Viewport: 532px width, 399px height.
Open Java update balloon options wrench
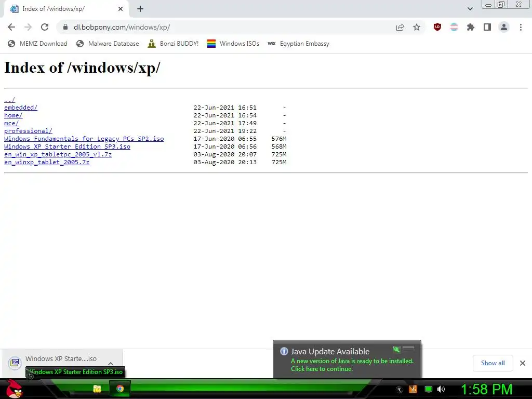click(396, 349)
